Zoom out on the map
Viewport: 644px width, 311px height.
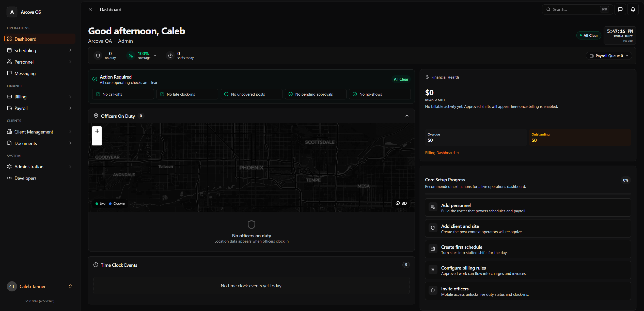(x=97, y=141)
